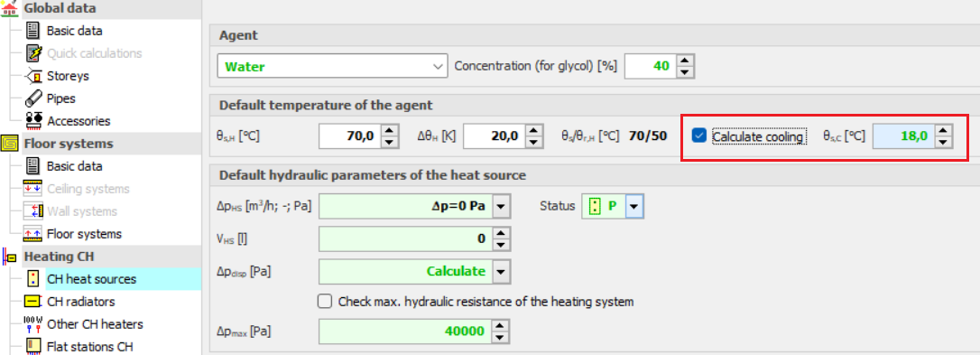Click the CH radiators icon

tap(33, 302)
